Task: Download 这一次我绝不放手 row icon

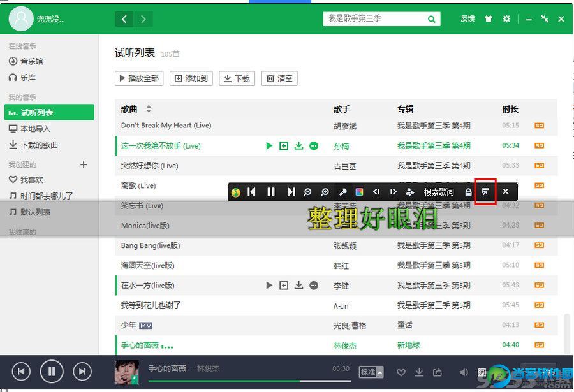Action: 298,146
